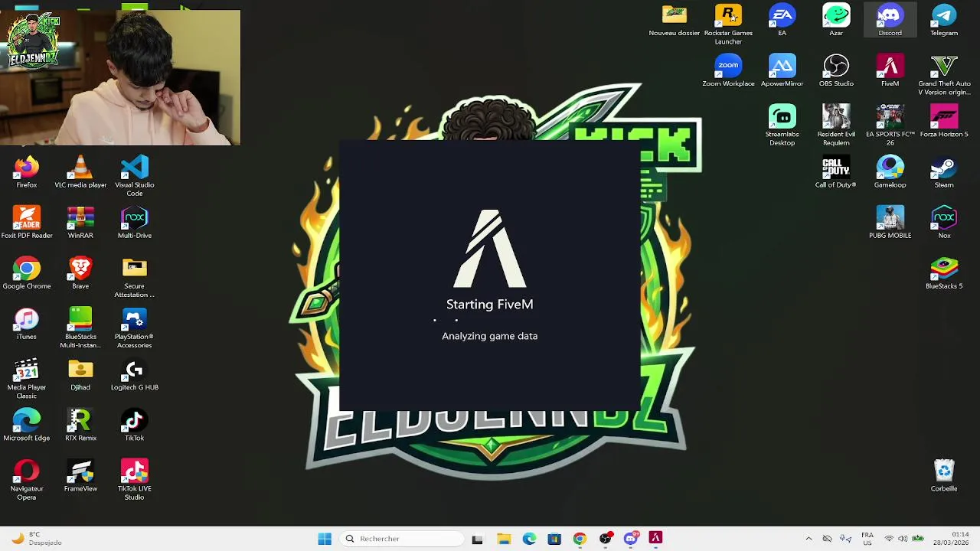Launch OBS Studio shortcut
Viewport: 980px width, 551px height.
tap(836, 71)
